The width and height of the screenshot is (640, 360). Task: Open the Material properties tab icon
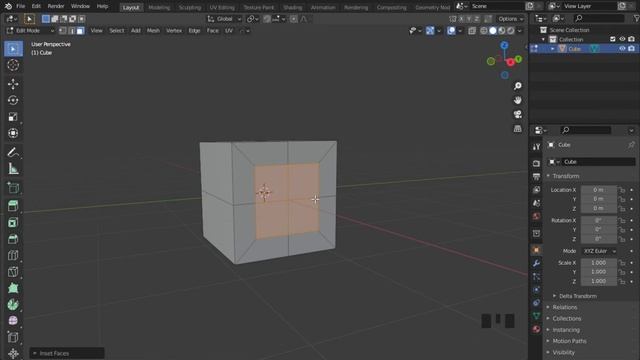pyautogui.click(x=536, y=329)
